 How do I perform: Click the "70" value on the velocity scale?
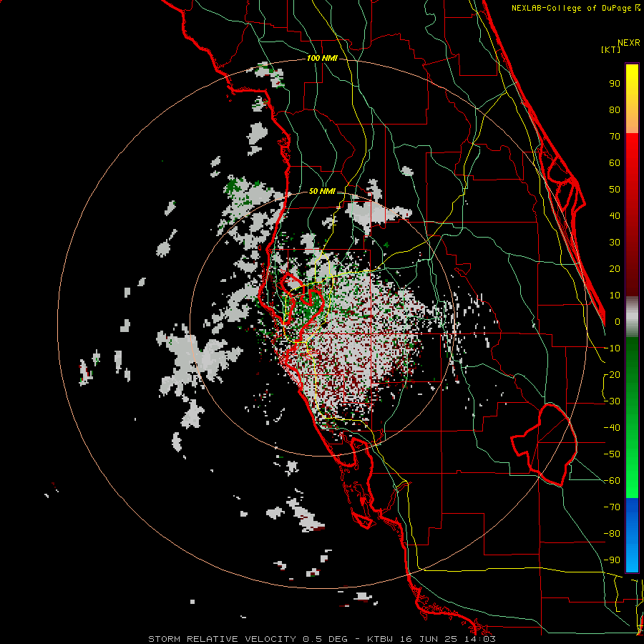point(615,137)
